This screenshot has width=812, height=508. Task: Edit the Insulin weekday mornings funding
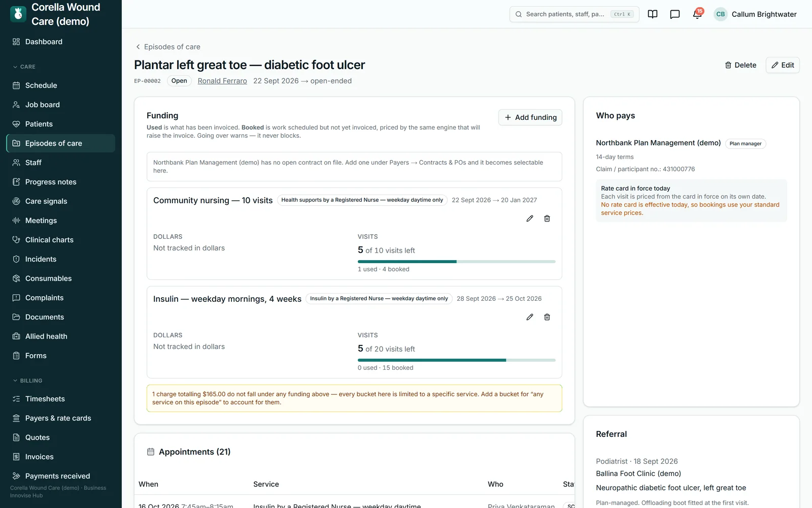click(x=530, y=317)
